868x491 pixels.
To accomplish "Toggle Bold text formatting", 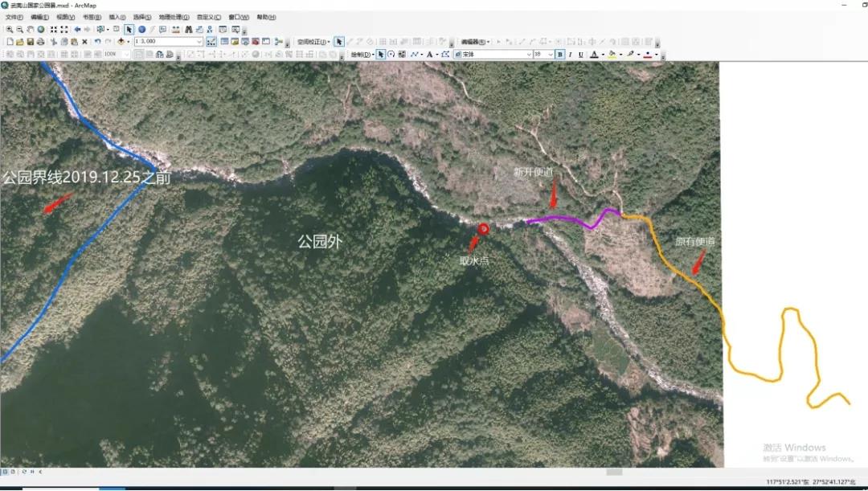I will pos(560,55).
